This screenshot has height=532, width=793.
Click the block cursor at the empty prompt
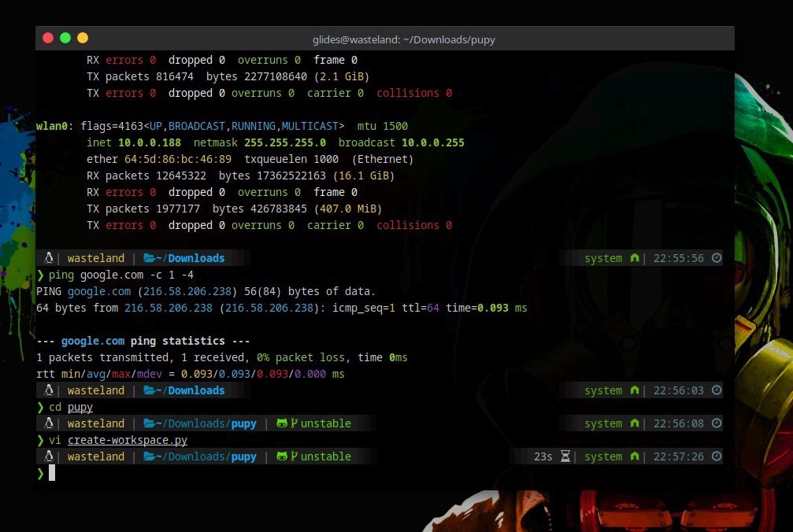tap(52, 473)
